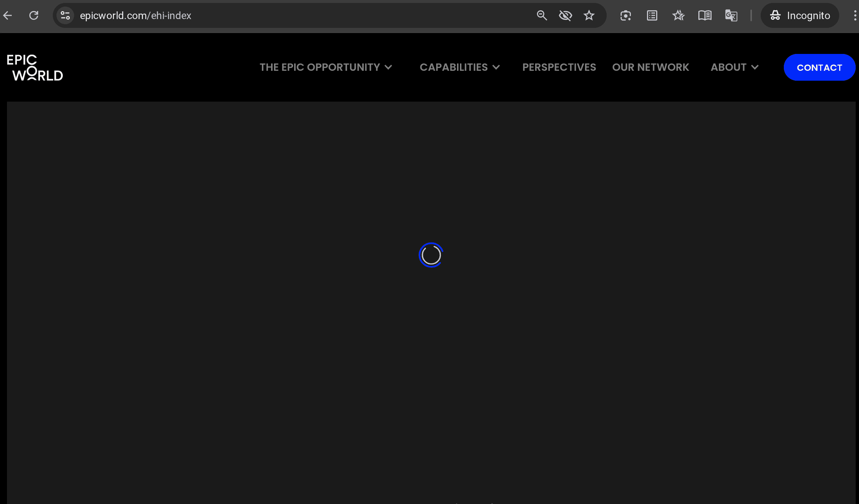Click the crossed-out eye tracking protection icon

(x=565, y=15)
